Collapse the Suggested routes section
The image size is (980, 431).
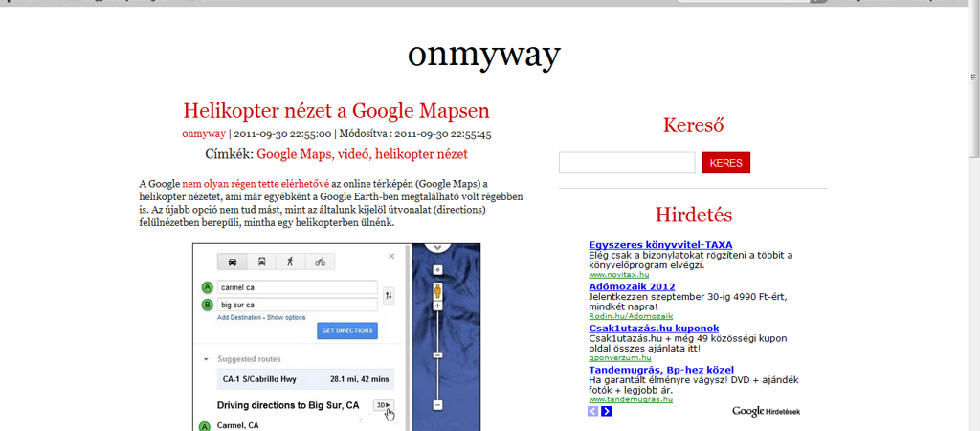tap(205, 360)
